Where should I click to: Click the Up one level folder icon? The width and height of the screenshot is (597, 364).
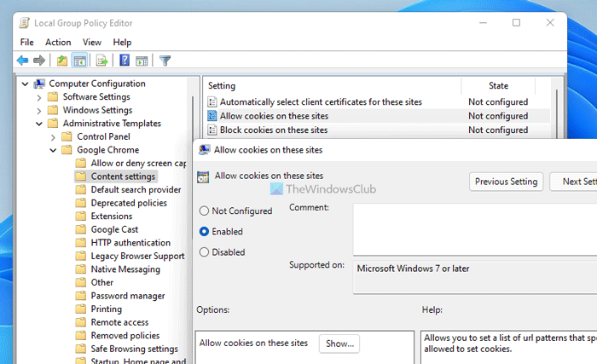click(61, 61)
